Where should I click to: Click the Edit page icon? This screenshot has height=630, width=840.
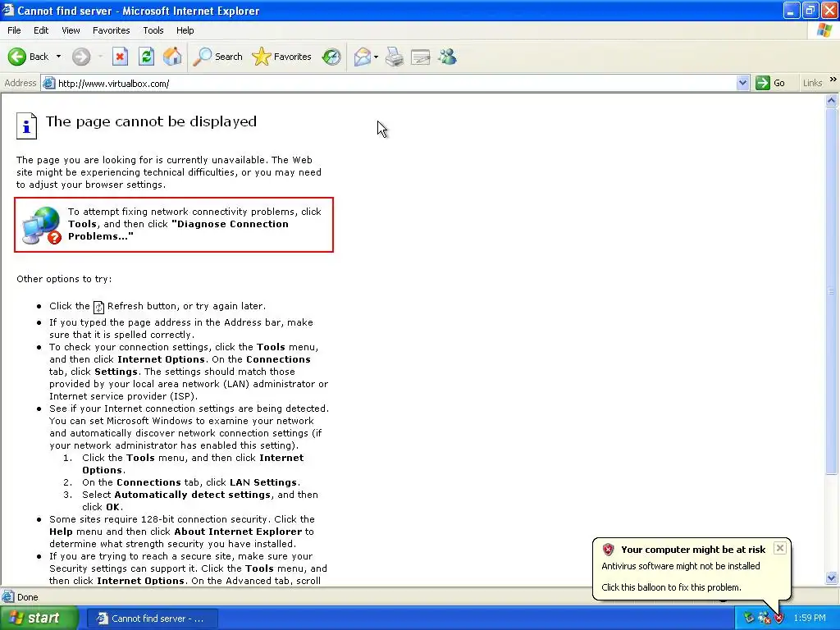421,57
